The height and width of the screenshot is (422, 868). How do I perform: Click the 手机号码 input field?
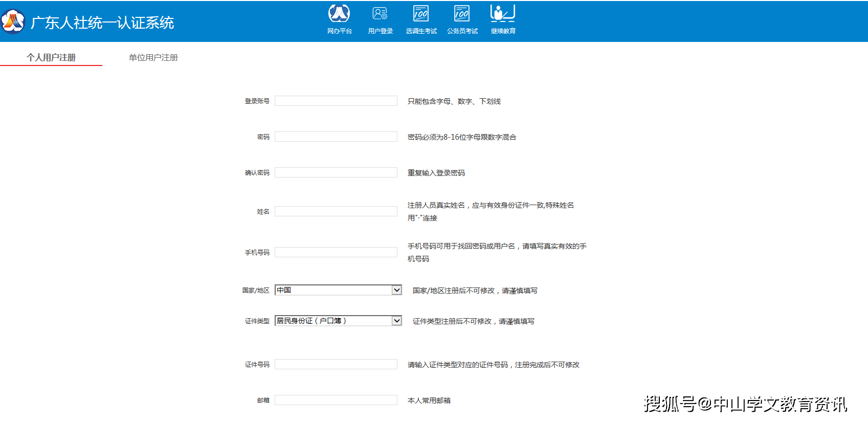point(336,252)
